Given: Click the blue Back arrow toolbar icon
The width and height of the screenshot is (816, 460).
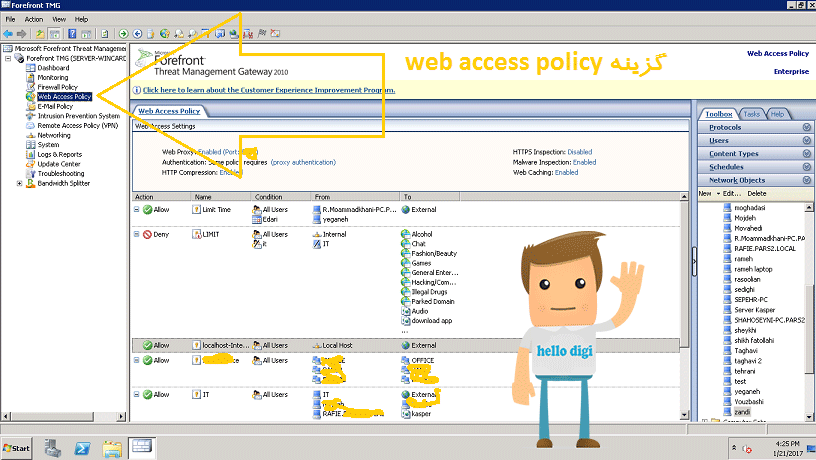Looking at the screenshot, I should pos(8,34).
